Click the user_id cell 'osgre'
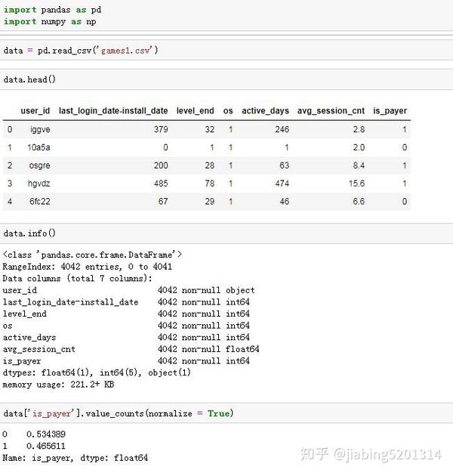Screen dimensions: 453x476 coord(40,165)
